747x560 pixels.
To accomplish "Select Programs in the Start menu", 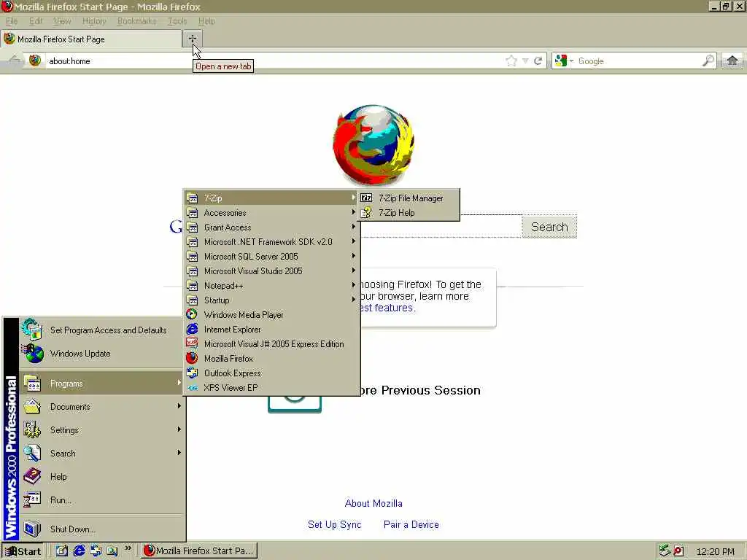I will (101, 384).
